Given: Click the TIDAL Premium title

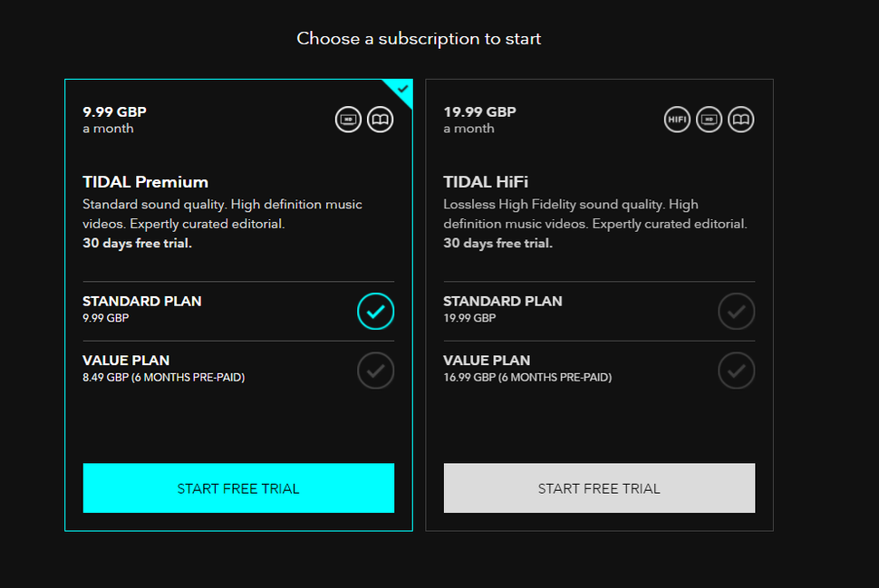Looking at the screenshot, I should (145, 181).
